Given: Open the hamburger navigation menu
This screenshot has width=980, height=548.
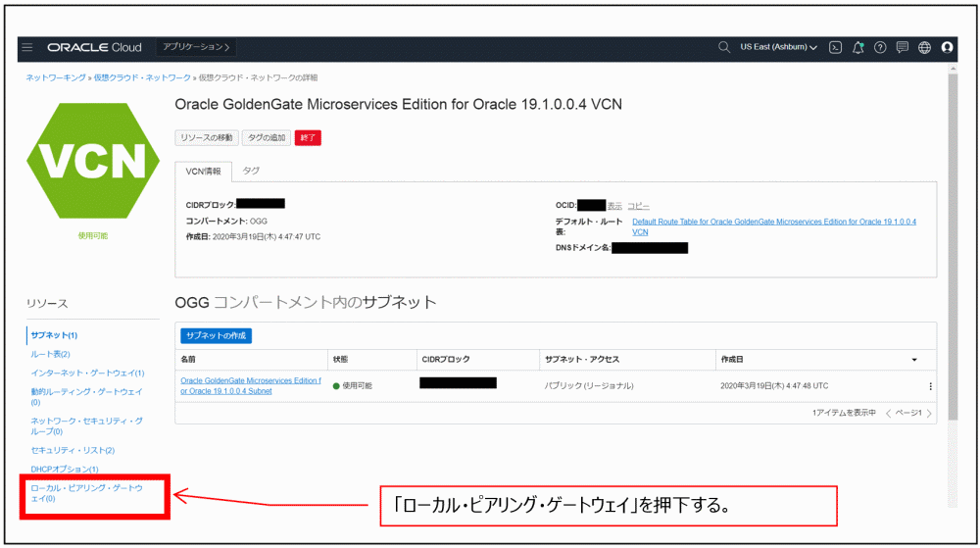Looking at the screenshot, I should (26, 47).
